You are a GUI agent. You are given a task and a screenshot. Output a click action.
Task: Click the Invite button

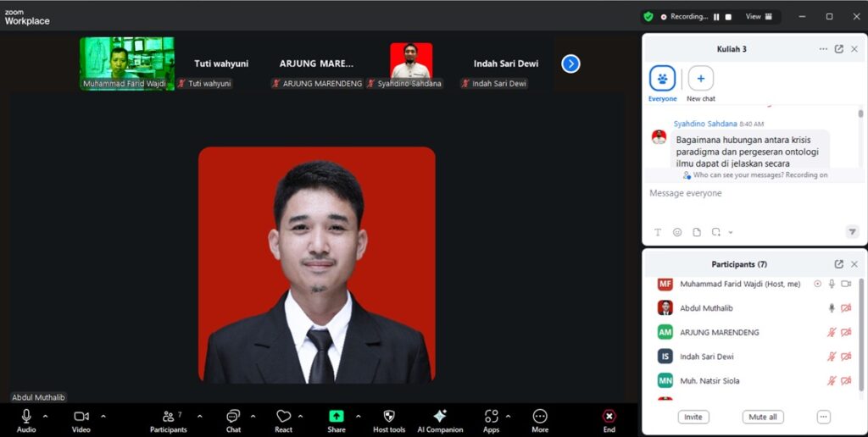click(693, 417)
